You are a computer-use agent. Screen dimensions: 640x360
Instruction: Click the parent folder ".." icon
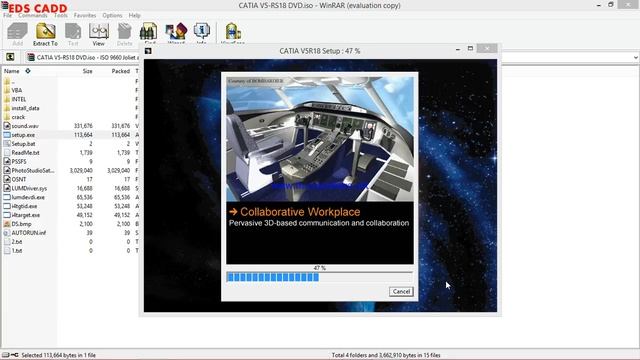tap(7, 81)
